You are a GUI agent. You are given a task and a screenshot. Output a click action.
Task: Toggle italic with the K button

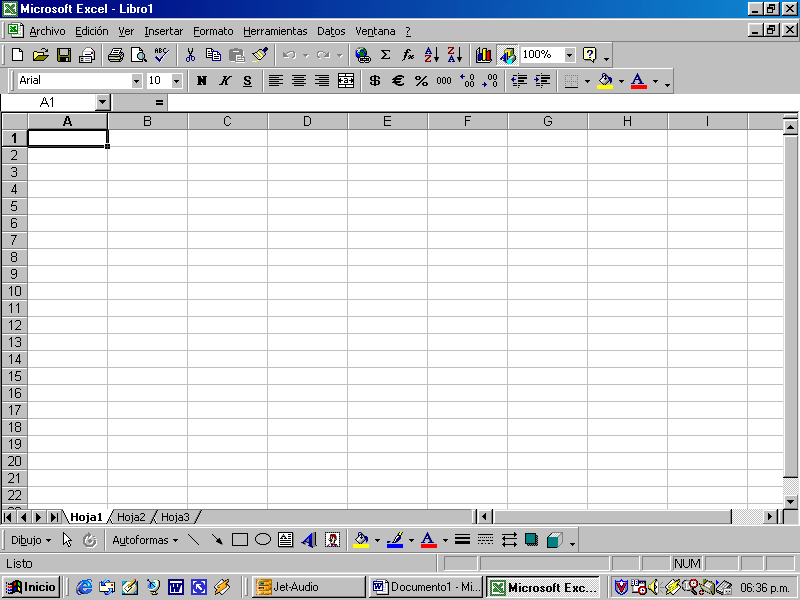pos(224,80)
